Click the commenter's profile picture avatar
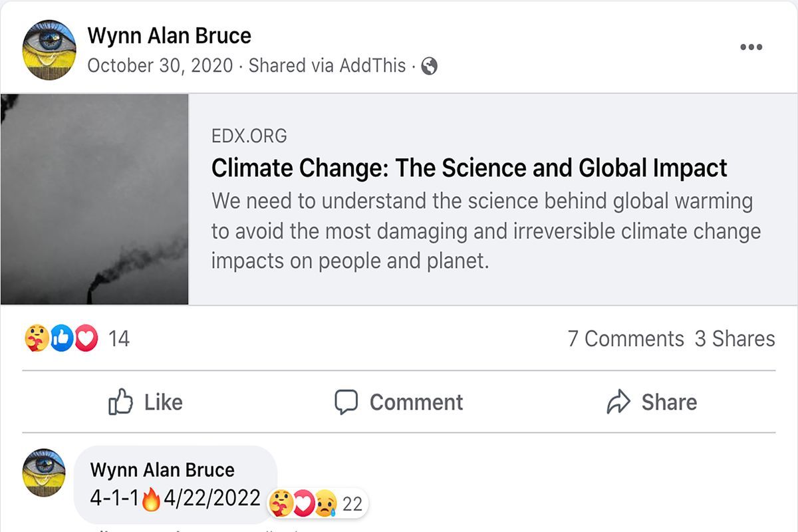The width and height of the screenshot is (798, 532). pos(44,473)
